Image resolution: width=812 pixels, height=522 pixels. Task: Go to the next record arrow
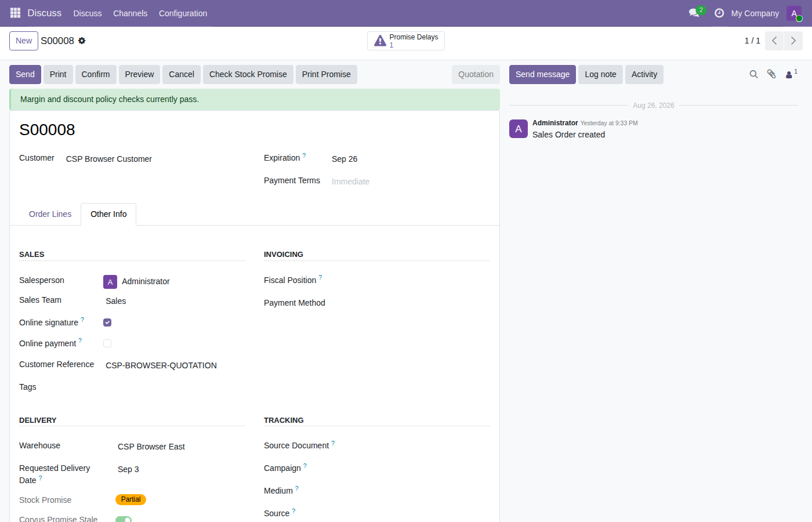(x=793, y=41)
